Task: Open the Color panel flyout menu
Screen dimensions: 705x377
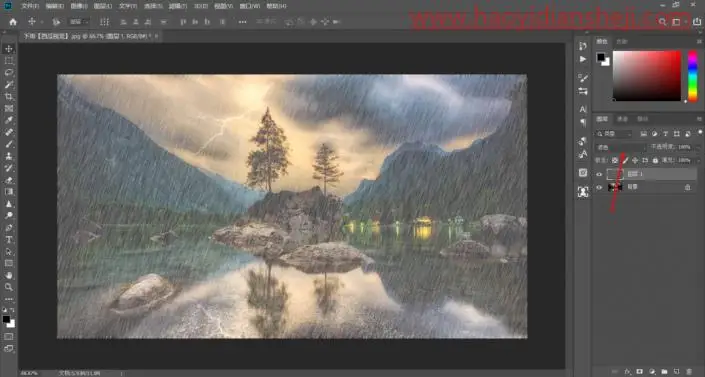Action: pyautogui.click(x=699, y=41)
